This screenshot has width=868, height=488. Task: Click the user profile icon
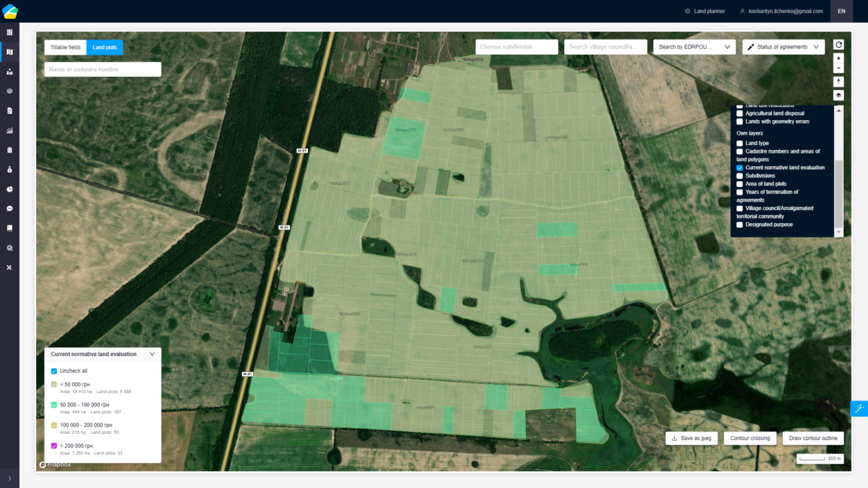pyautogui.click(x=743, y=11)
